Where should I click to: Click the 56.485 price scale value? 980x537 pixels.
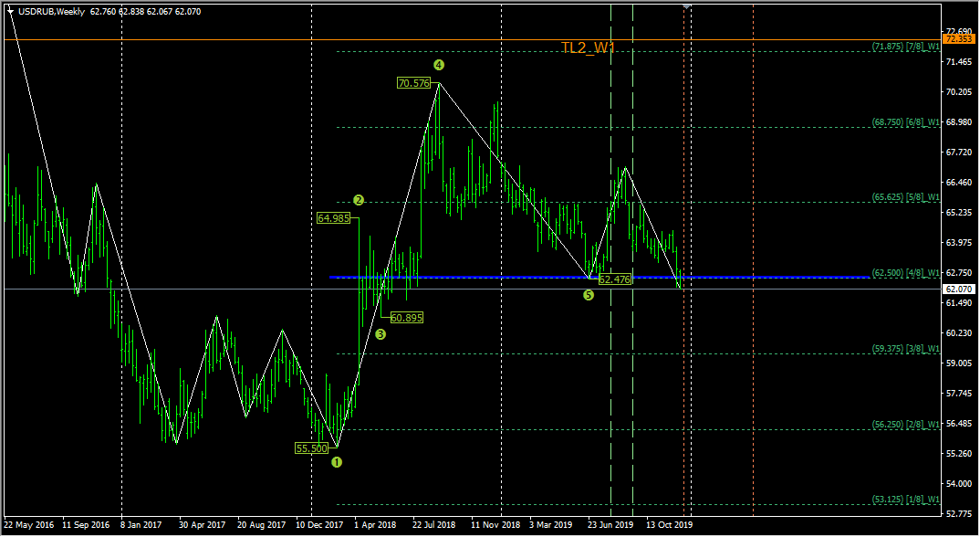coord(959,424)
